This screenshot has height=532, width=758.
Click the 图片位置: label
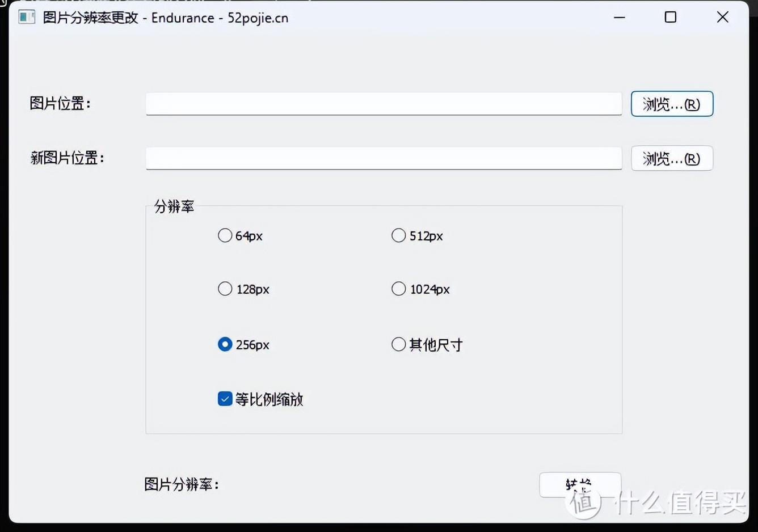coord(60,103)
